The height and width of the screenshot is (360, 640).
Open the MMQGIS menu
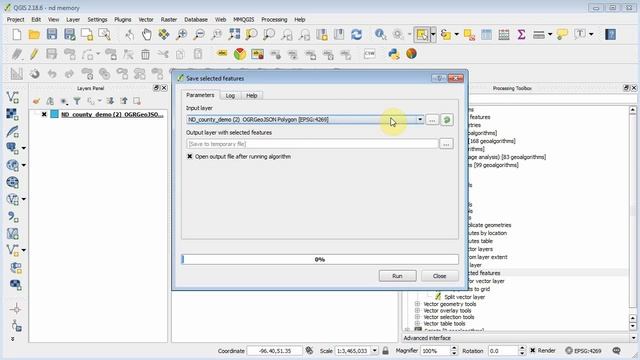tap(244, 20)
